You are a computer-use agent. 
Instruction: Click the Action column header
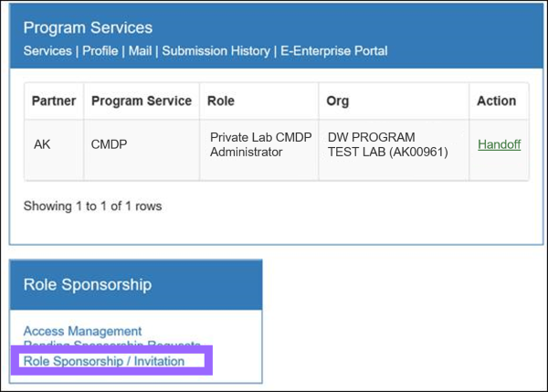497,101
